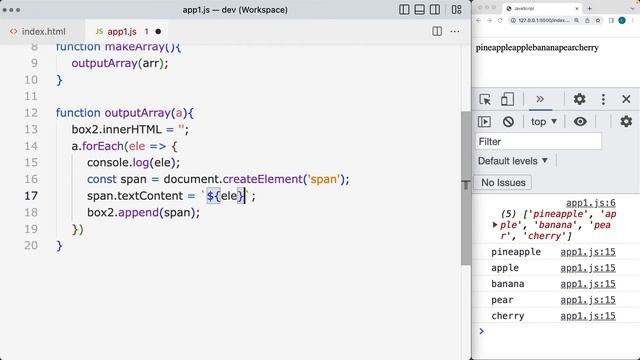This screenshot has height=360, width=640.
Task: Open the app1.js:6 source link
Action: tap(590, 203)
